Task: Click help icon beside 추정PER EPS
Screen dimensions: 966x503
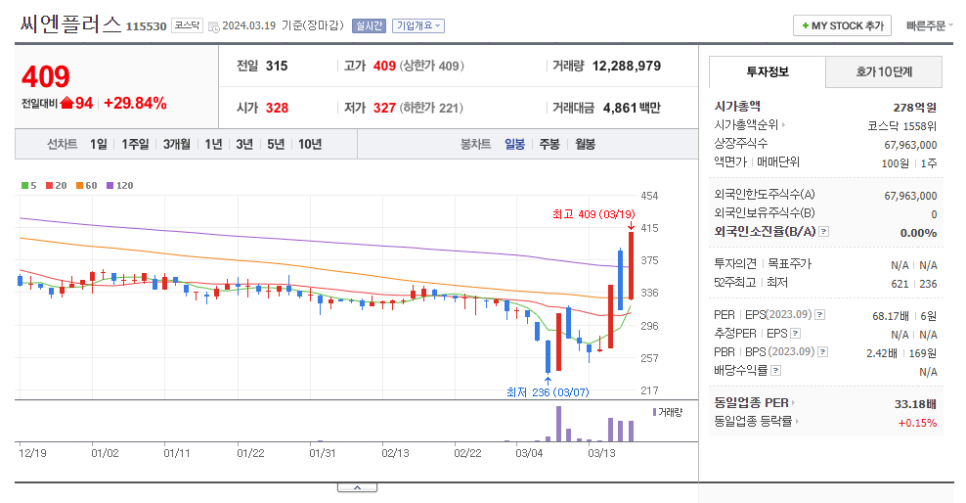Action: (x=795, y=333)
